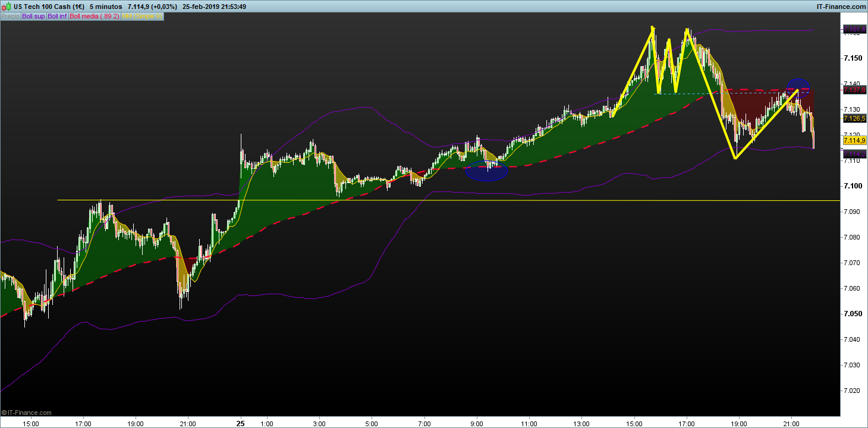Click the US Tech 100 Cash title

point(43,7)
